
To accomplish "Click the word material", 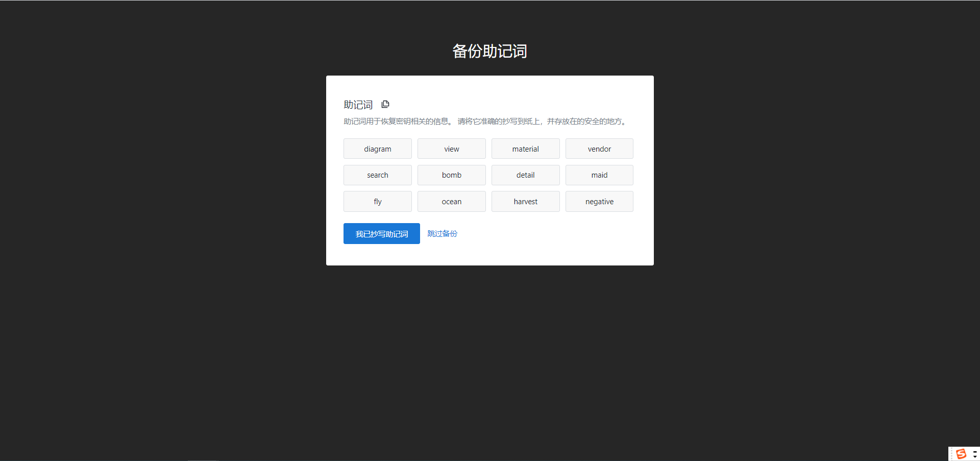I will [x=525, y=149].
